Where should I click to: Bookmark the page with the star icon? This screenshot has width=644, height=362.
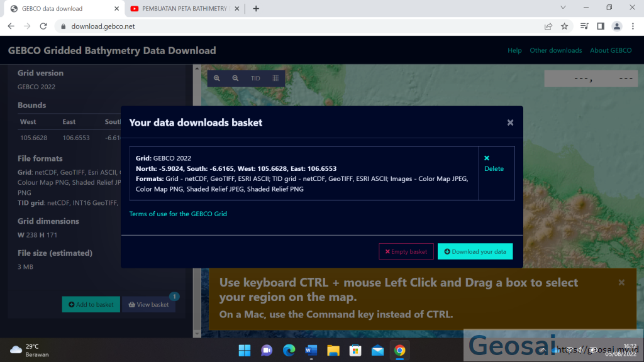[x=564, y=26]
